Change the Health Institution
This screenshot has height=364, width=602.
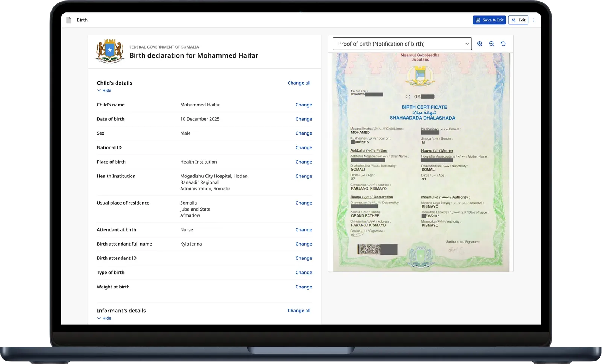(x=304, y=176)
